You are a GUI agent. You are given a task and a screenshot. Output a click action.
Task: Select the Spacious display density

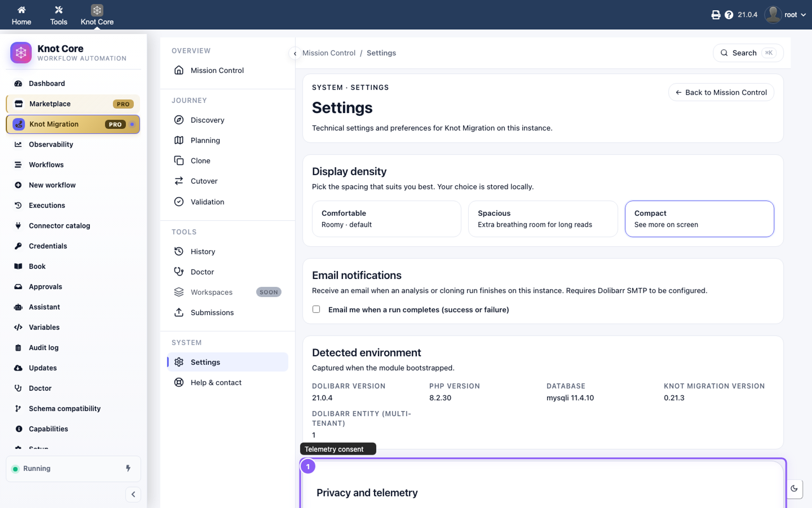[x=542, y=219]
